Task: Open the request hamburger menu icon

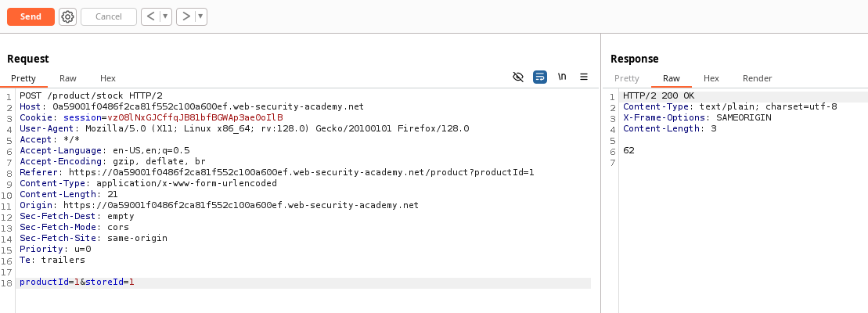Action: click(583, 77)
